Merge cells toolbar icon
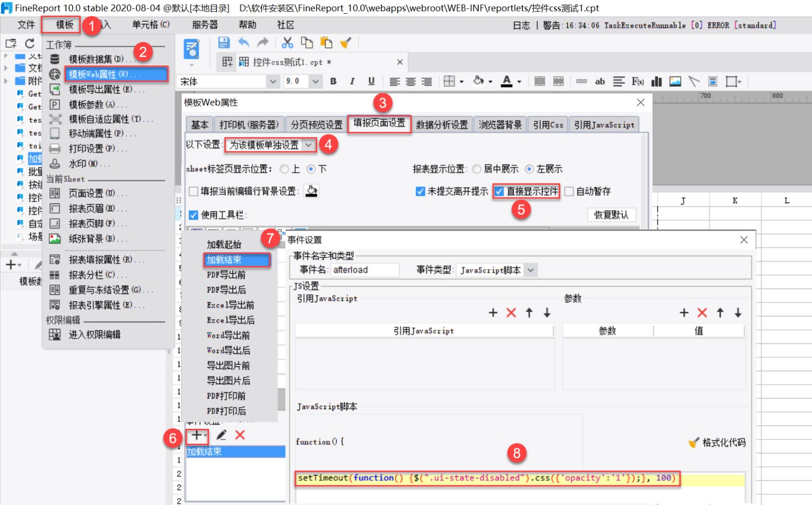Viewport: 812px width, 505px height. tap(540, 81)
